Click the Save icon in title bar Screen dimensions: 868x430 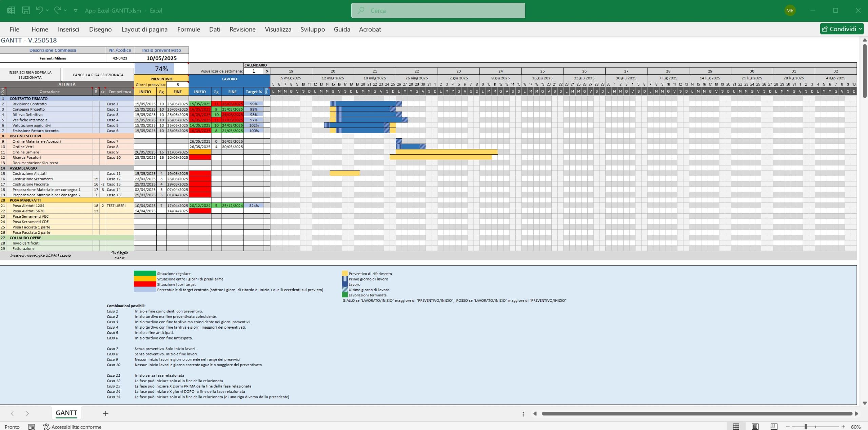pos(26,11)
